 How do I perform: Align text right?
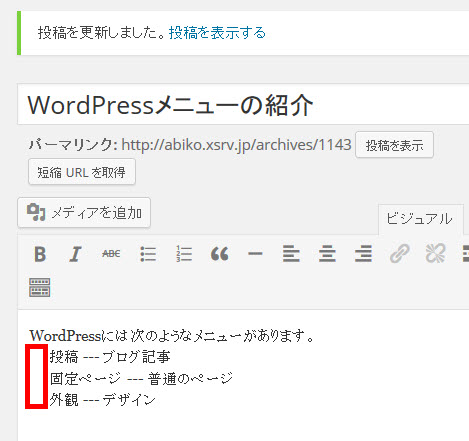(x=363, y=254)
